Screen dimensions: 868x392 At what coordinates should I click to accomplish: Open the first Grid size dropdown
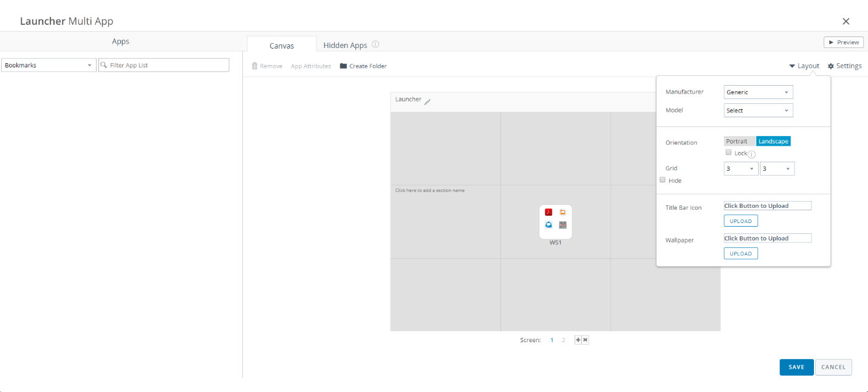click(x=741, y=169)
